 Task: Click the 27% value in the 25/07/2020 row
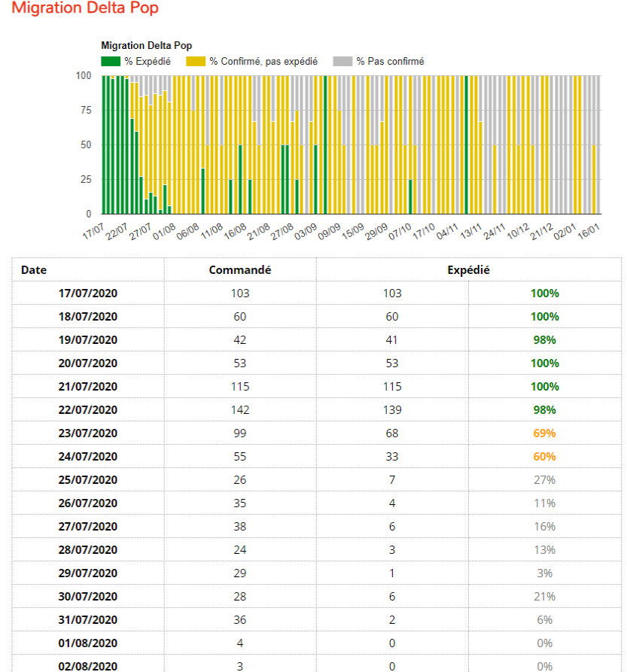click(x=544, y=479)
